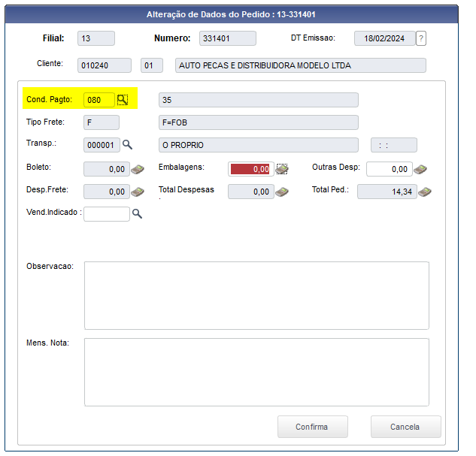The width and height of the screenshot is (476, 456).
Task: Click the calculator icon next to Total Despesas
Action: point(282,192)
